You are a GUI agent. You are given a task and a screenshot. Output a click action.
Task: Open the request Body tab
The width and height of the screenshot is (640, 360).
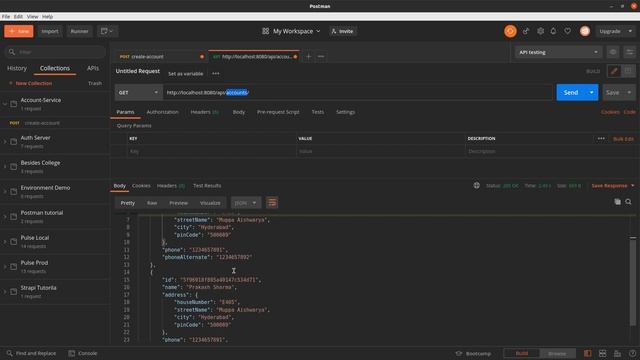click(239, 112)
